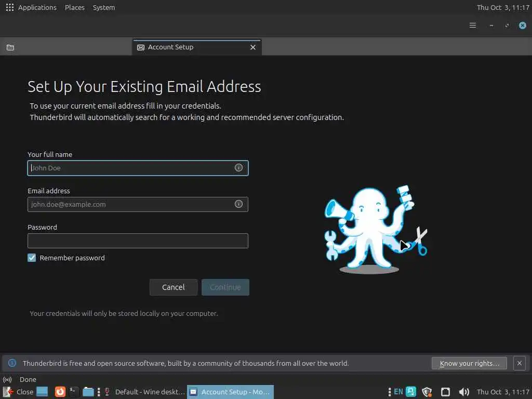
Task: Minimize the Thunderbird window
Action: 491,25
